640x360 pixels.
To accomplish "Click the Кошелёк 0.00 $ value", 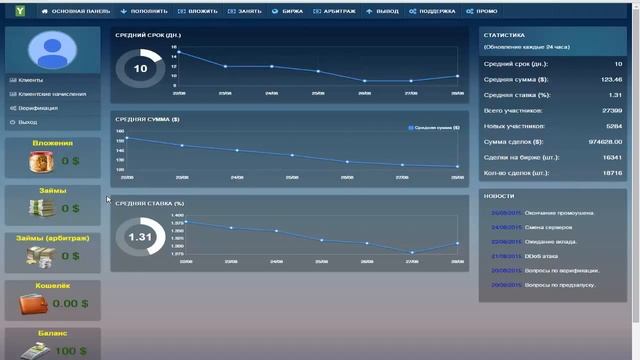I will pos(70,304).
